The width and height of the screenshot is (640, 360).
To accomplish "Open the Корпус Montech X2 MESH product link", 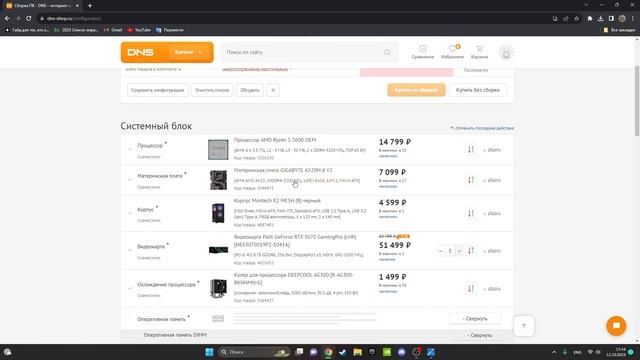I will click(277, 201).
